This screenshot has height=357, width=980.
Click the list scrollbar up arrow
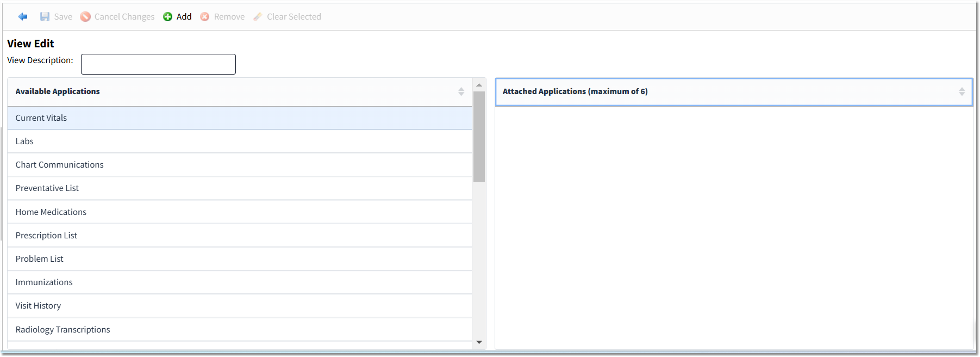click(x=479, y=85)
